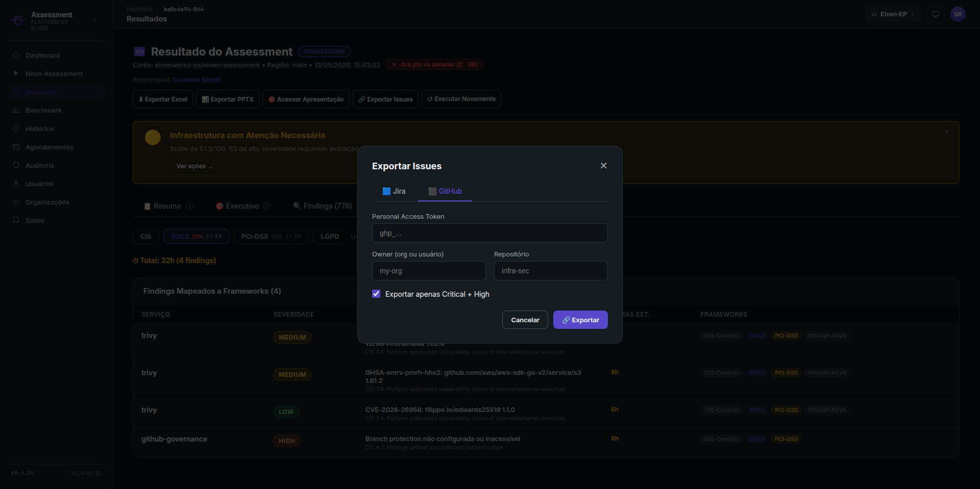Image resolution: width=980 pixels, height=489 pixels.
Task: Open Novo Assessment in sidebar
Action: [x=56, y=73]
